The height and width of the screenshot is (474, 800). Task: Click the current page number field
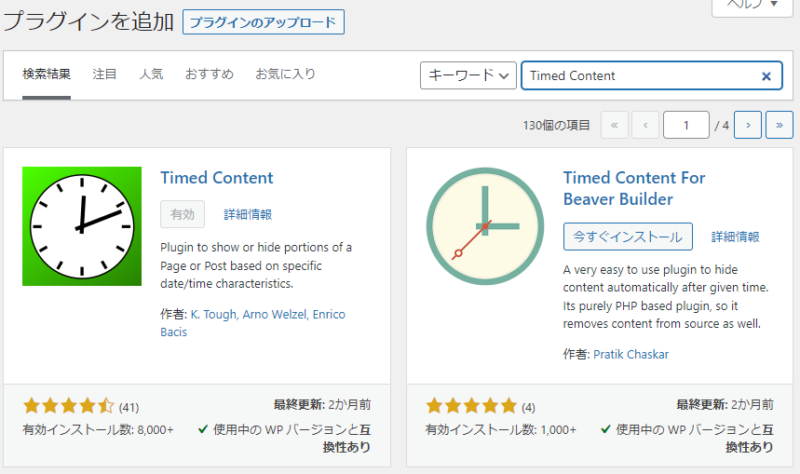pos(686,125)
